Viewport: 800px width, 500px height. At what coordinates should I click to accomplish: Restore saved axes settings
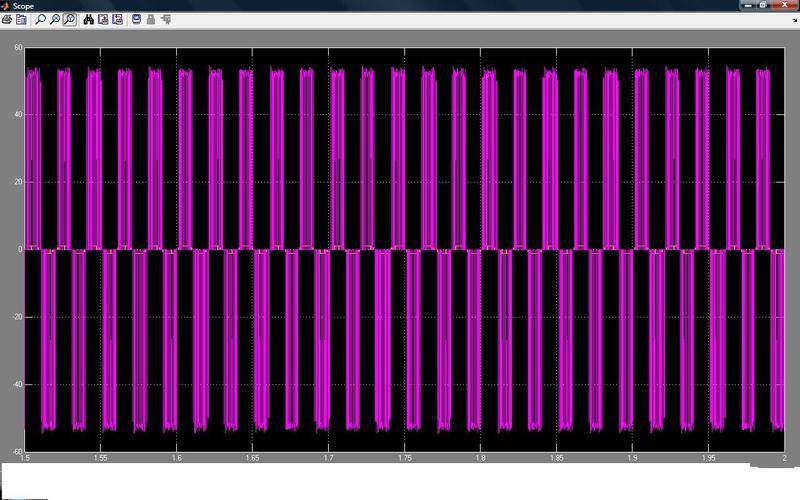coord(118,19)
